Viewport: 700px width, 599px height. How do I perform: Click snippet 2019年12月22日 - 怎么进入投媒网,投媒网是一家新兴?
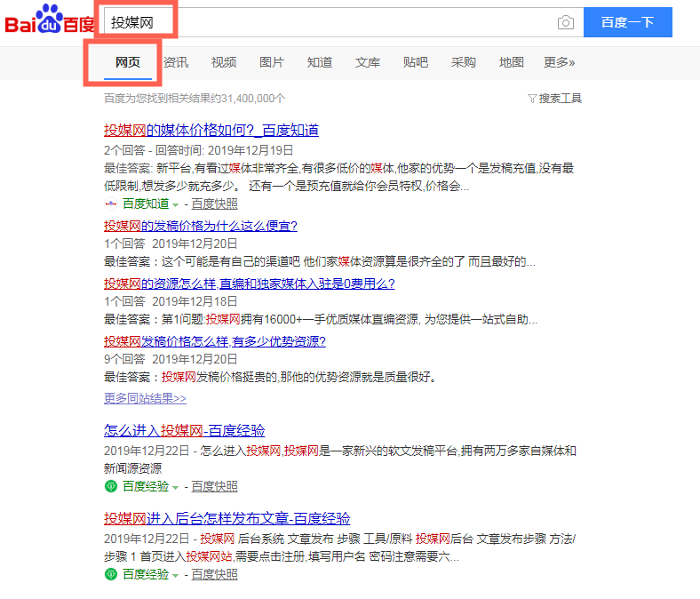click(x=340, y=459)
